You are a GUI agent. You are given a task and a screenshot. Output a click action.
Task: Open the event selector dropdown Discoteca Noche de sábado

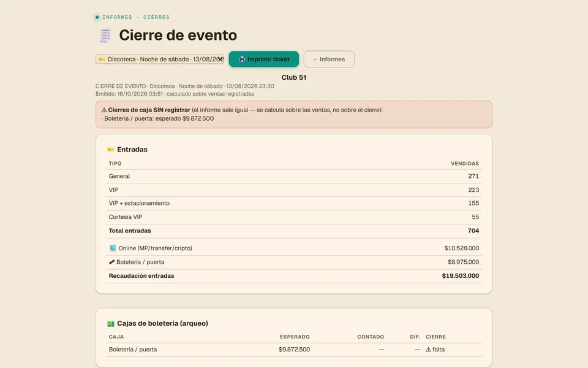(x=160, y=59)
